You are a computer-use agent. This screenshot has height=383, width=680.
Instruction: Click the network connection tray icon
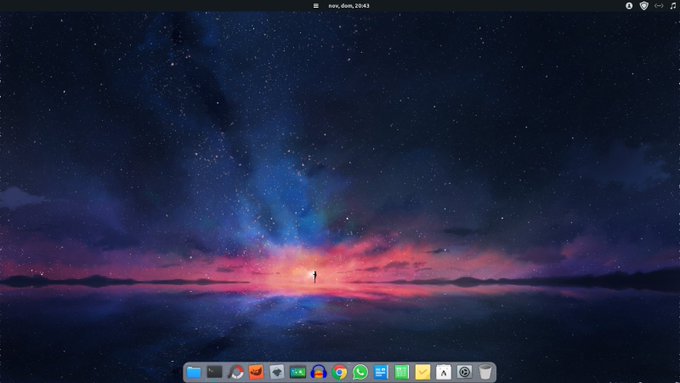(x=659, y=6)
